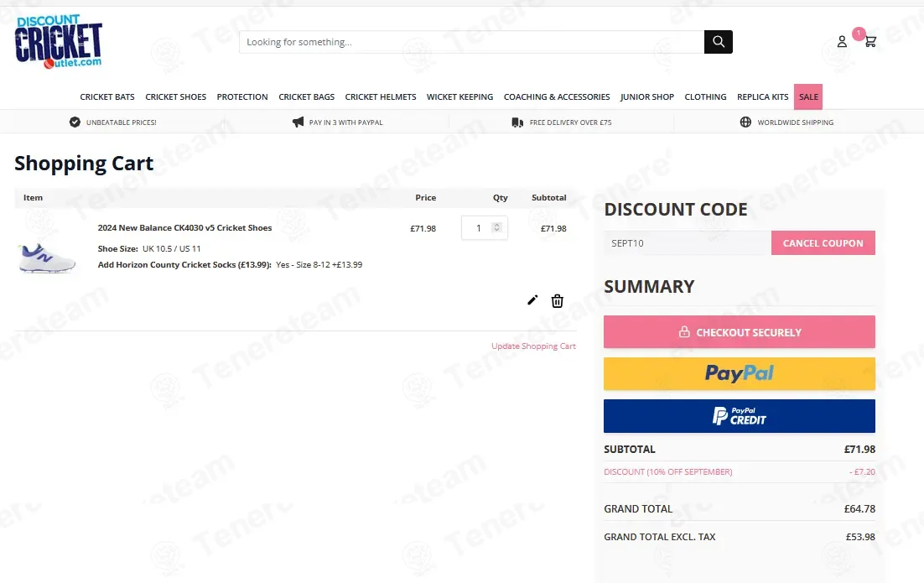The width and height of the screenshot is (924, 583).
Task: Focus the discount code SEPT10 field
Action: pos(687,243)
